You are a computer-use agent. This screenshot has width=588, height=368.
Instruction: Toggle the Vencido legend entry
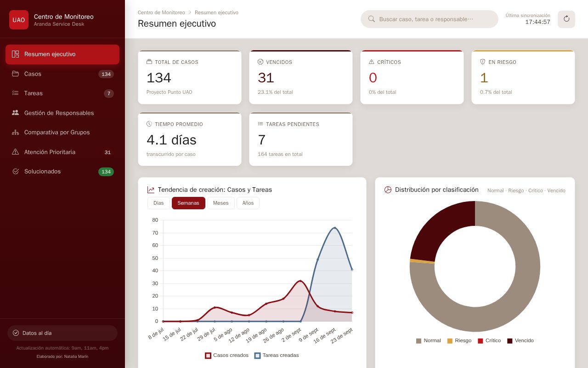[520, 341]
